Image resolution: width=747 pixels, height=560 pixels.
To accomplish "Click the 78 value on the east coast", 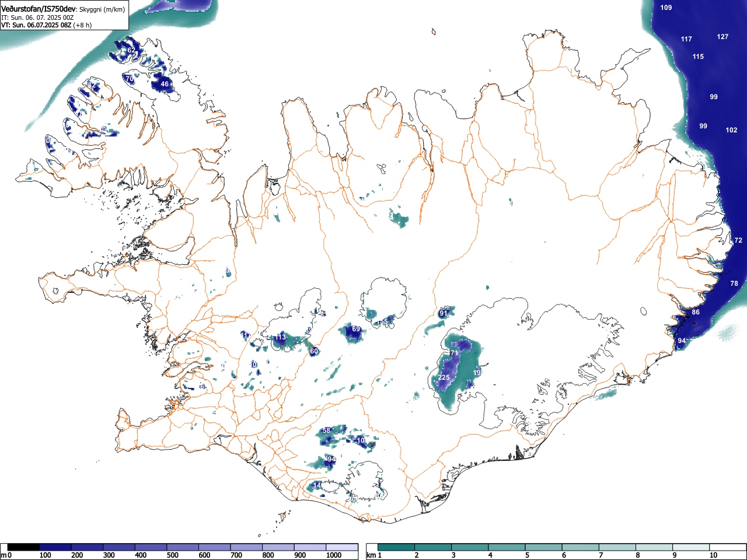I will [x=734, y=283].
